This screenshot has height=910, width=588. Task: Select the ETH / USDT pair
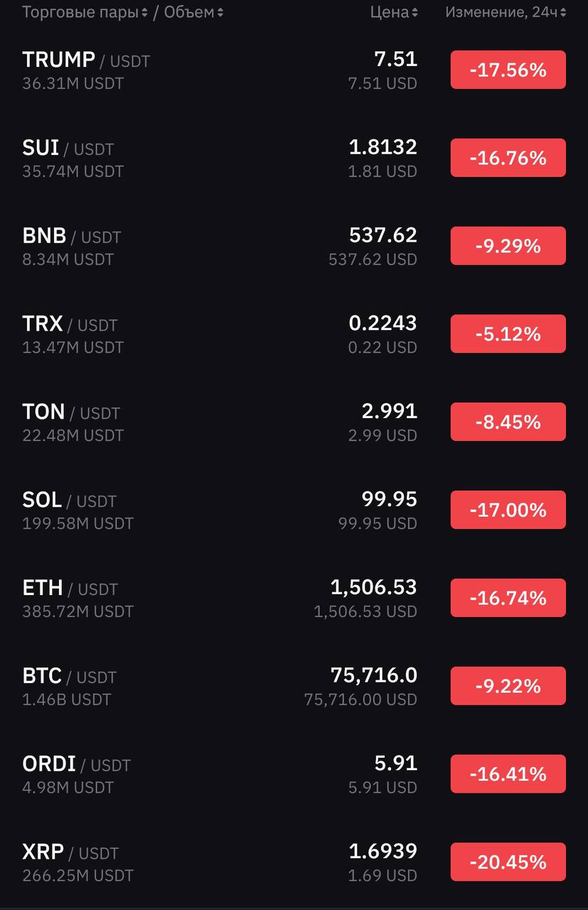pos(294,598)
